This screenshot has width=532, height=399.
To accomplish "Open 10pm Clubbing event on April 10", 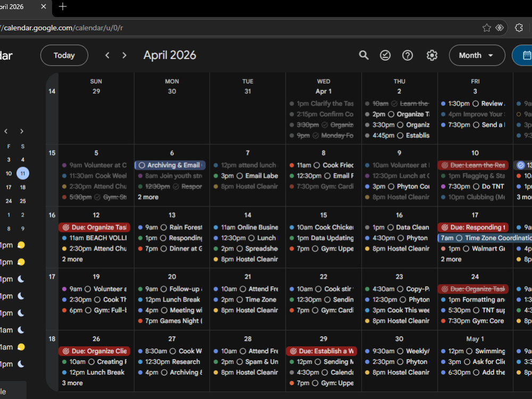I will point(473,197).
